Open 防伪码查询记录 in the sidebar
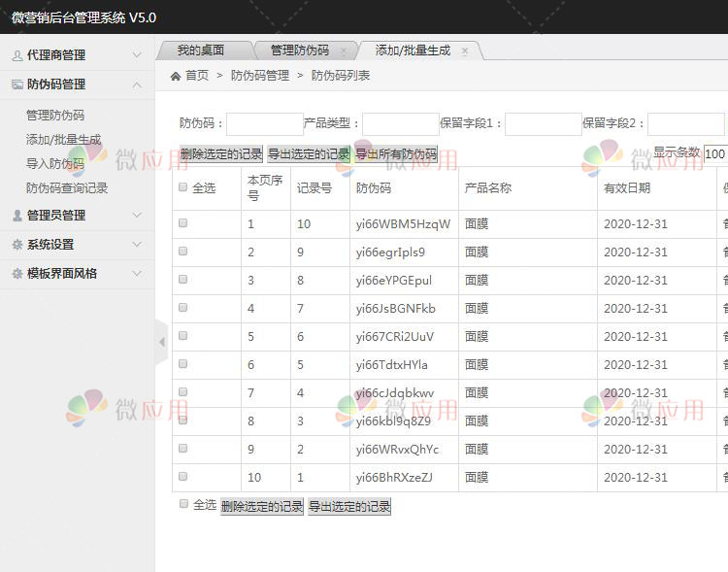Image resolution: width=728 pixels, height=572 pixels. coord(67,187)
